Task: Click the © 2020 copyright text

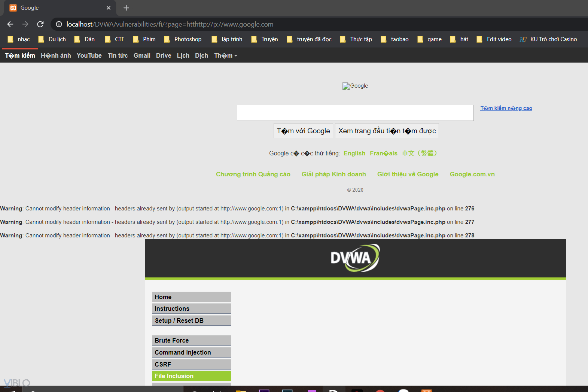Action: click(355, 190)
